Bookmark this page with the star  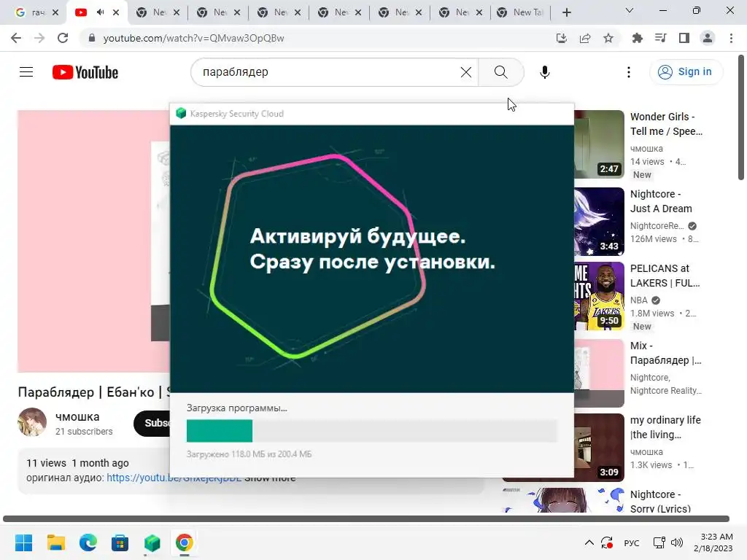608,38
